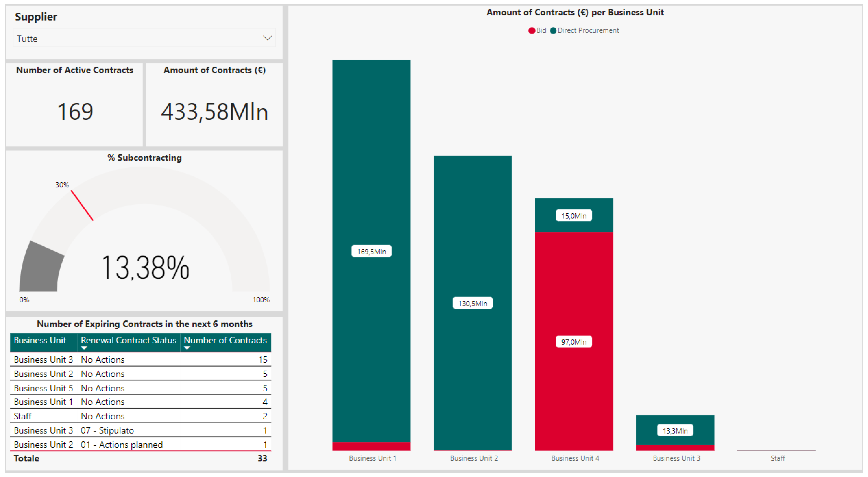Screen dimensions: 868x477
Task: Sort by Renewal Contract Status column header
Action: tap(128, 340)
